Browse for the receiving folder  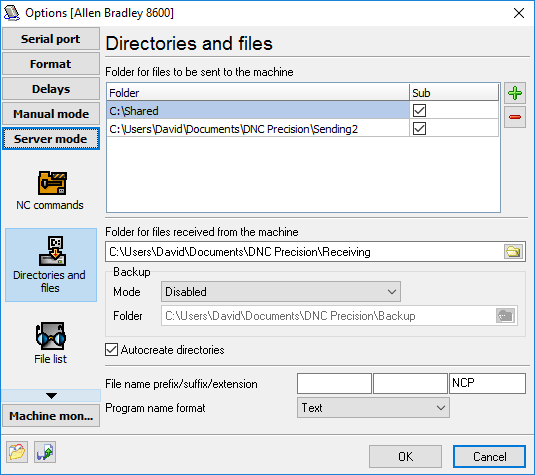(513, 252)
